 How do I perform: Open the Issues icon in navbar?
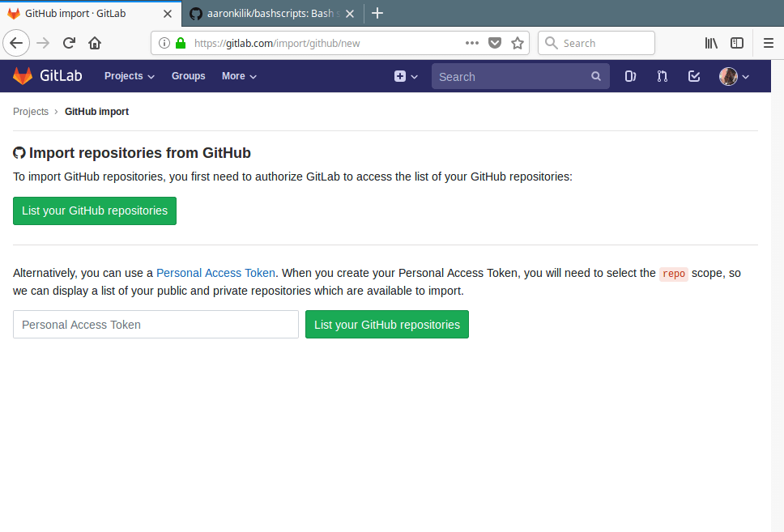click(x=630, y=76)
